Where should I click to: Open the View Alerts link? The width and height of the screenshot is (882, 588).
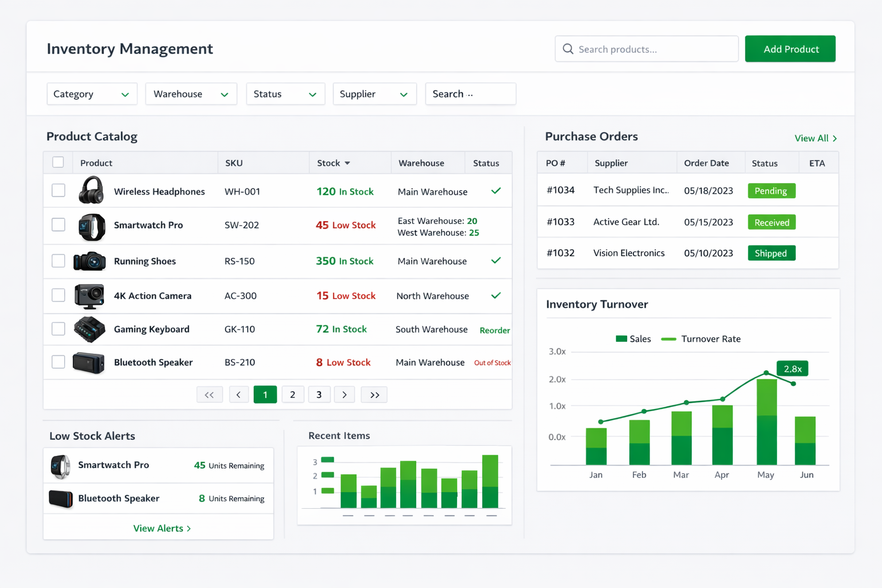(162, 528)
